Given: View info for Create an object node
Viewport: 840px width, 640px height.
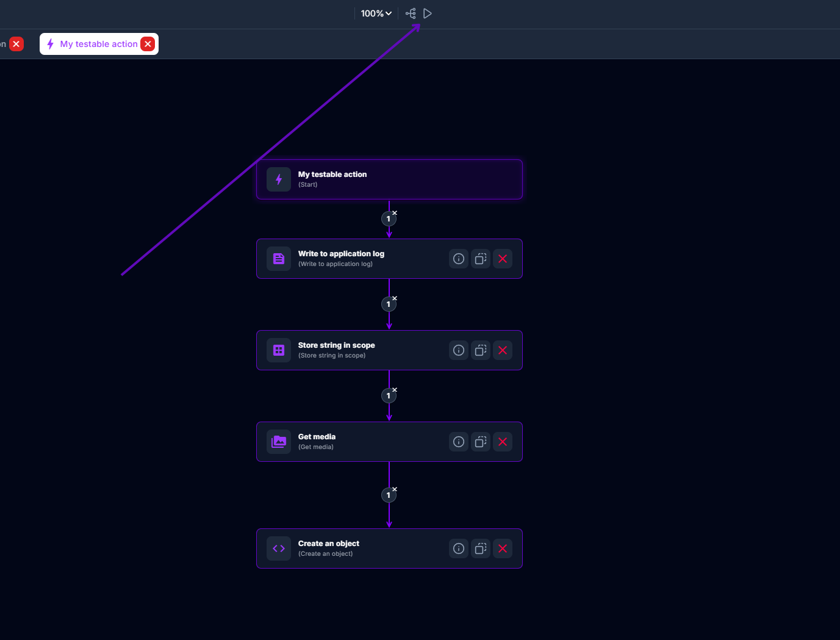Looking at the screenshot, I should click(x=459, y=548).
